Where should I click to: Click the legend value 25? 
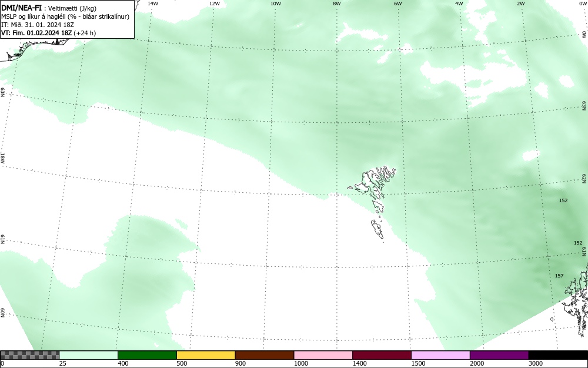pos(63,363)
